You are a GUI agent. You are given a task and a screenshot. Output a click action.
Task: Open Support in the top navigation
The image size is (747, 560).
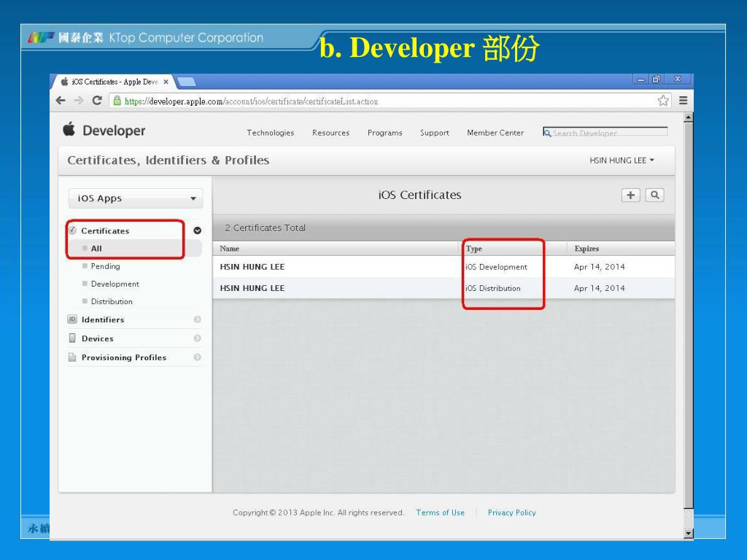[435, 133]
